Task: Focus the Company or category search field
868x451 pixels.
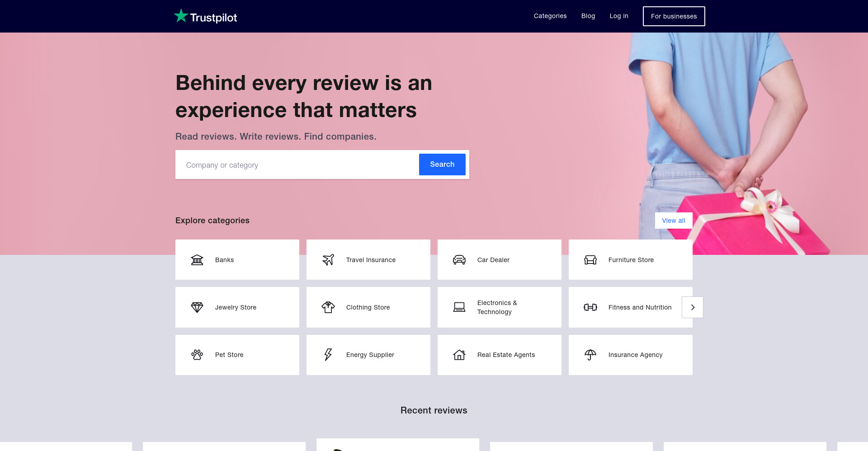Action: tap(297, 165)
